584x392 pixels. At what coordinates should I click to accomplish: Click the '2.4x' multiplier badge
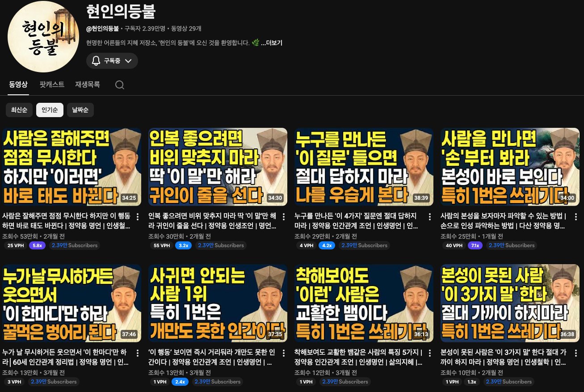(x=180, y=382)
